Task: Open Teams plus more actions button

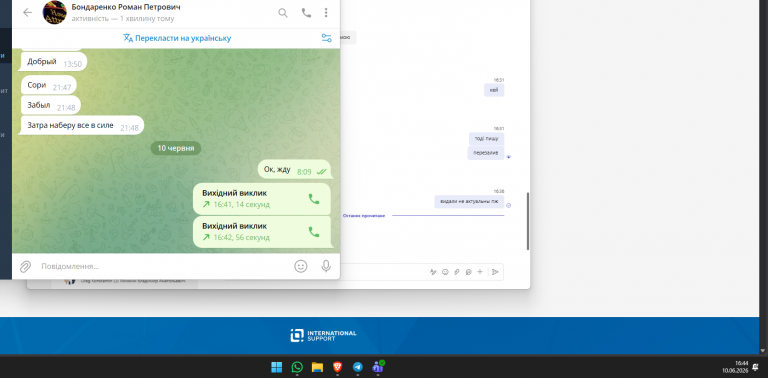Action: [x=480, y=272]
